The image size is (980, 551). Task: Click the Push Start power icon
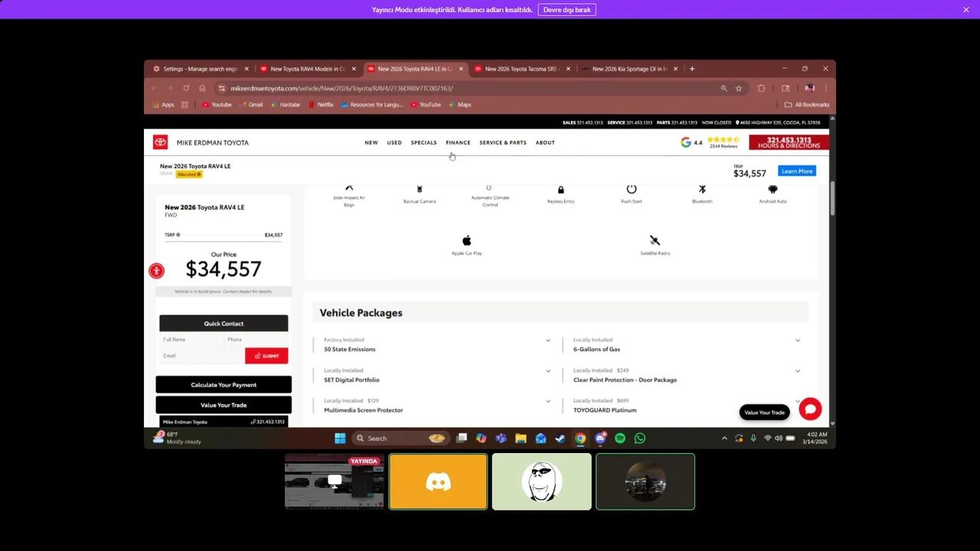[x=632, y=189]
